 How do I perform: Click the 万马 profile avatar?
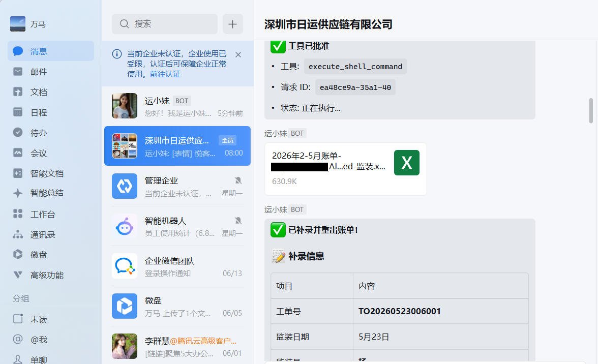tap(17, 23)
